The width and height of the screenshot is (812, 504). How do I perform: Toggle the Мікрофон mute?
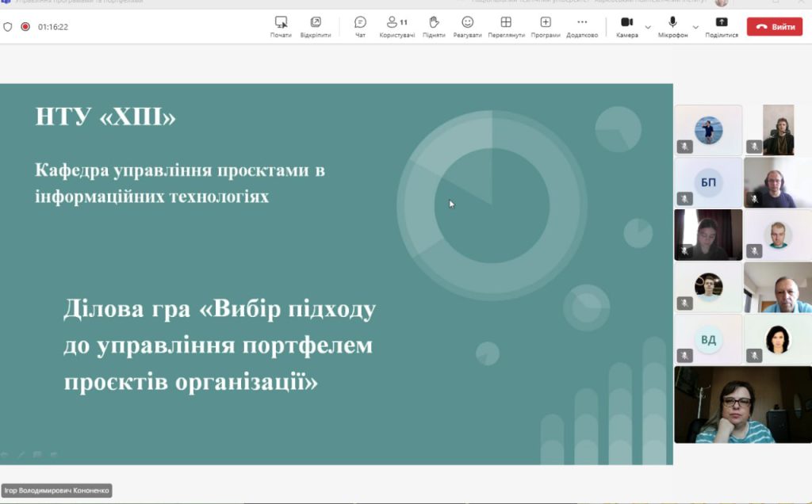(x=672, y=26)
